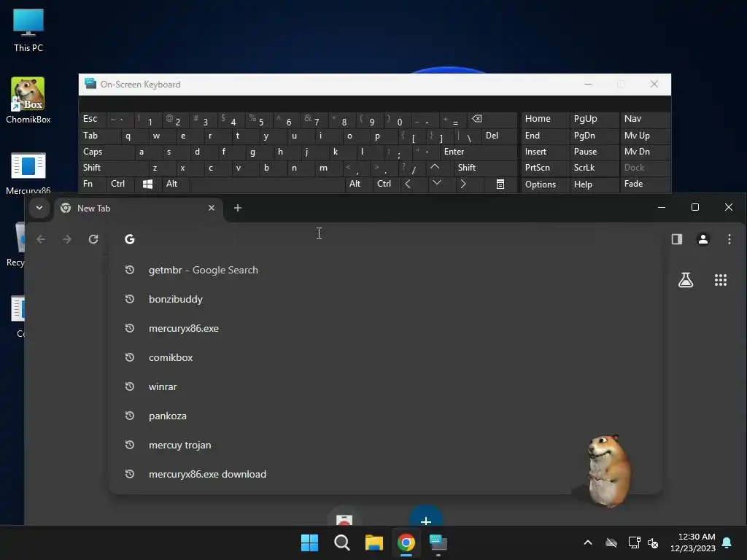Open Chrome three-dot menu
This screenshot has height=560, width=747.
(729, 239)
